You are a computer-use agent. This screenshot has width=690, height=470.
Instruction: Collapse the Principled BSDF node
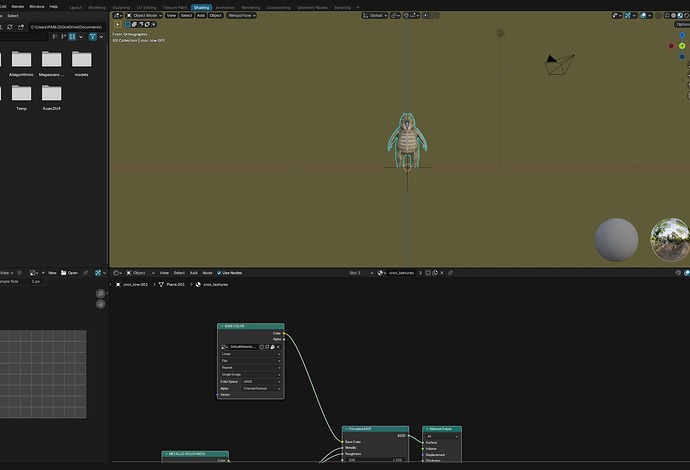346,429
